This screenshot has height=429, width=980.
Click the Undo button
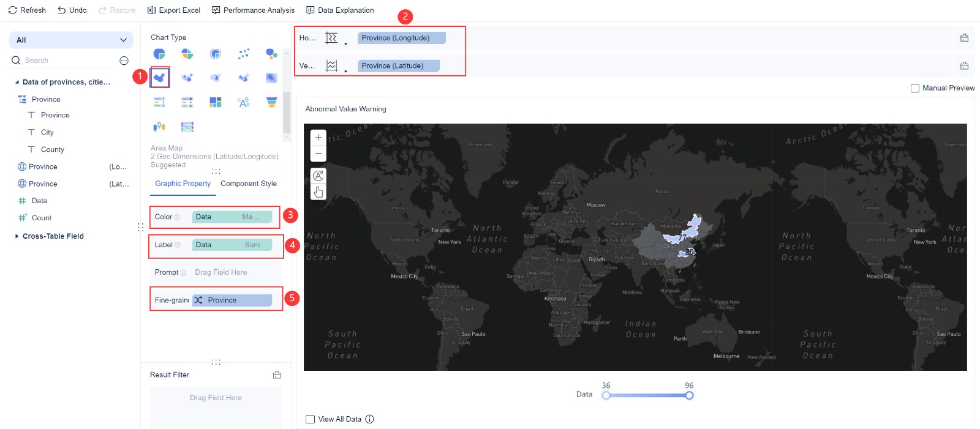72,10
